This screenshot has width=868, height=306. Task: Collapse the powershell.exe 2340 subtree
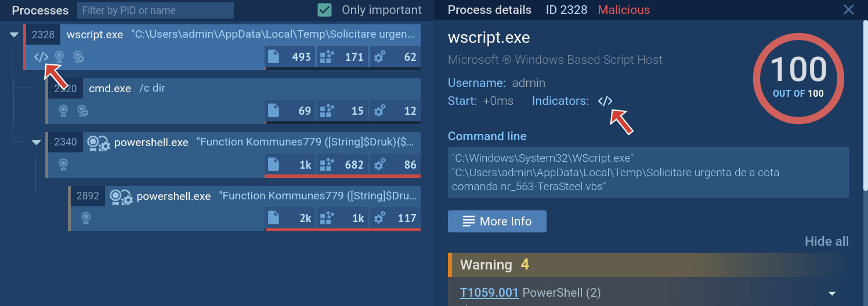point(36,143)
